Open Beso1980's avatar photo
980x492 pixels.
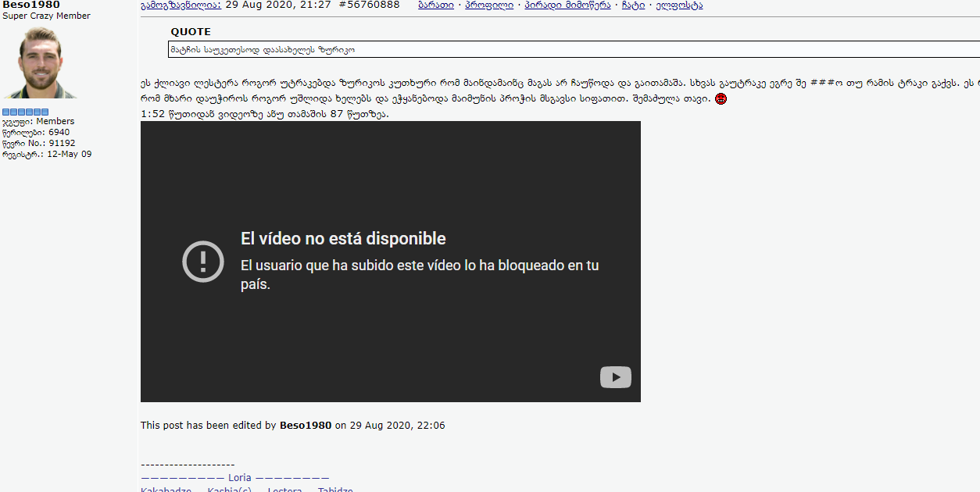tap(41, 62)
